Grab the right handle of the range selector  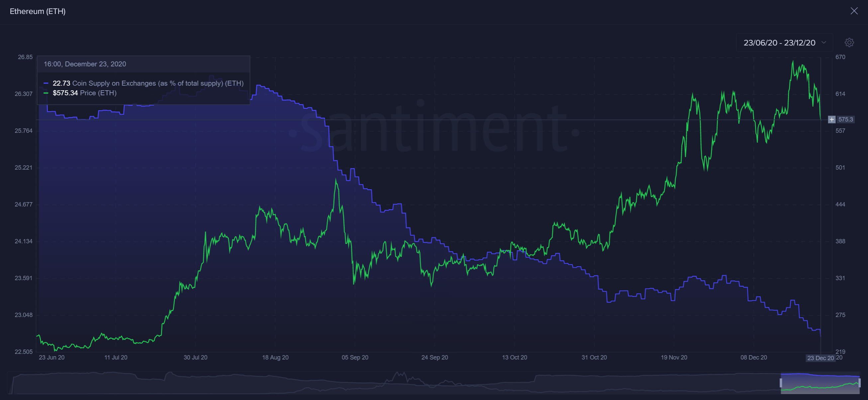click(x=860, y=383)
